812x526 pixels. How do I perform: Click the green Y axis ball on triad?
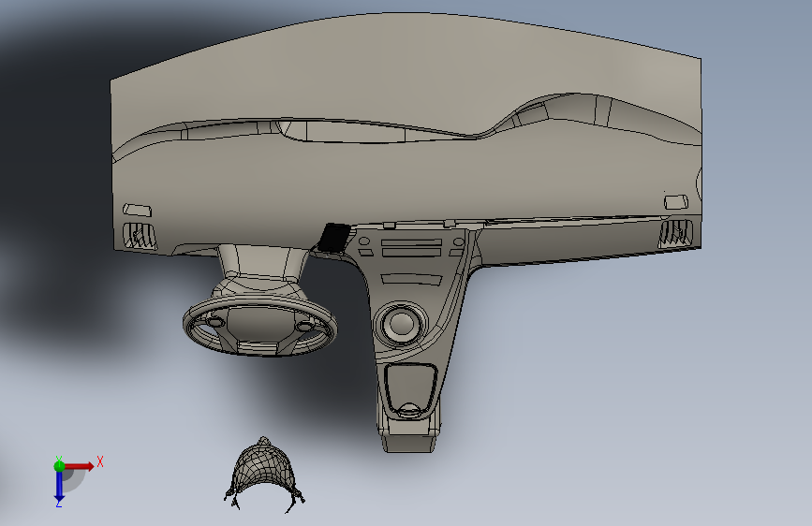(59, 466)
